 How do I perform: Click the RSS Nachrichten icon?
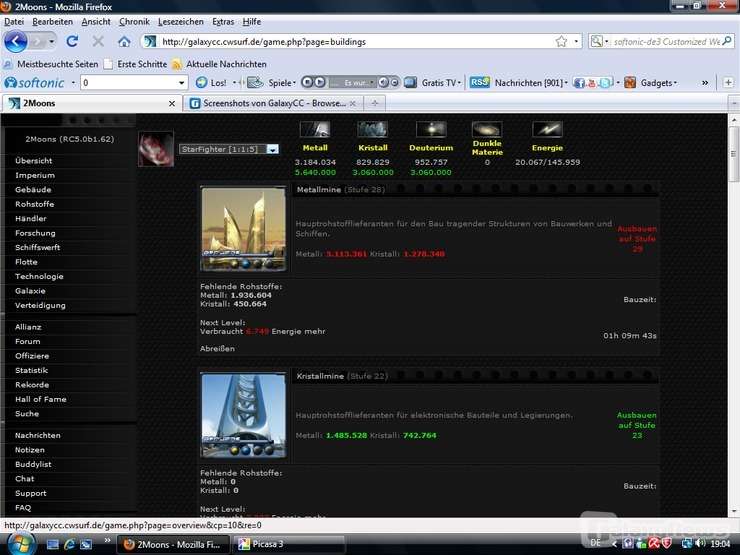click(479, 82)
